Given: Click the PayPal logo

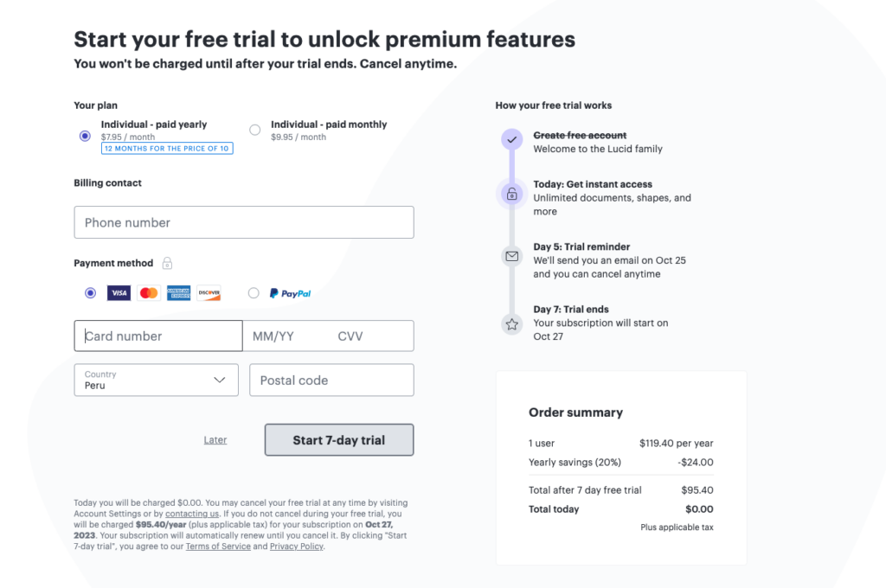Looking at the screenshot, I should (291, 293).
